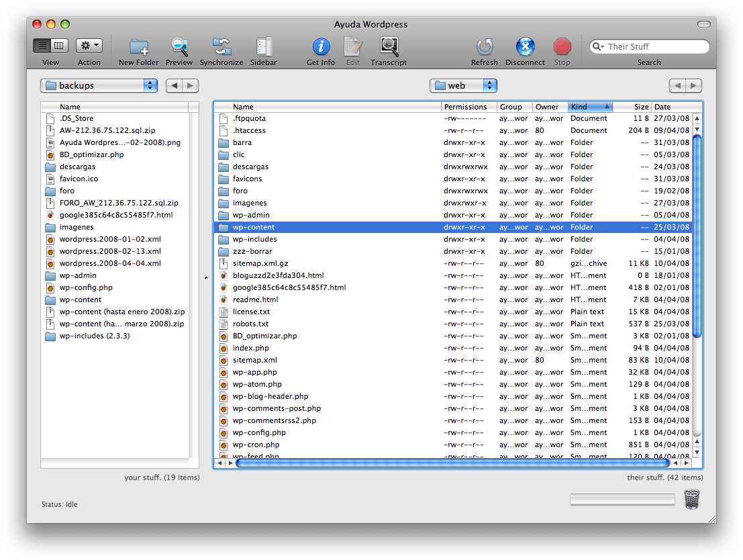The image size is (743, 560).
Task: Switch to list view mode
Action: (x=42, y=46)
